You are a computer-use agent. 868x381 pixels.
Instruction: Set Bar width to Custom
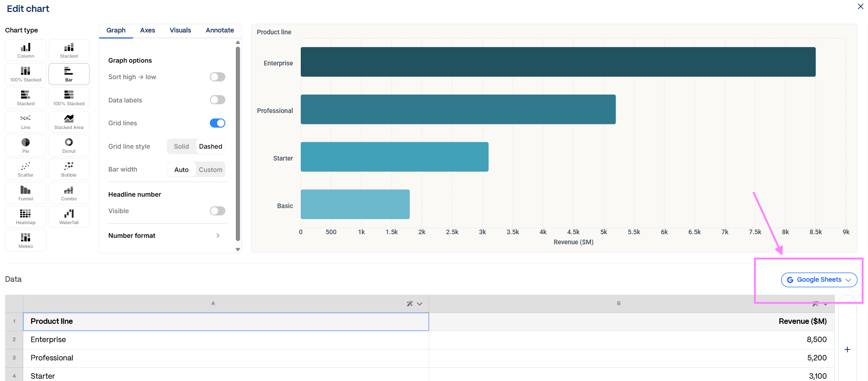[x=211, y=170]
